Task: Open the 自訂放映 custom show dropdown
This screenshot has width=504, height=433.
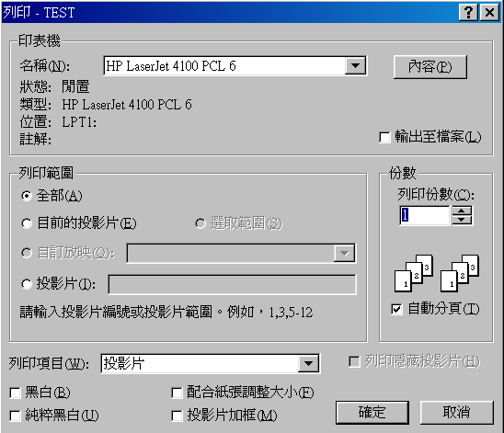Action: coord(344,254)
